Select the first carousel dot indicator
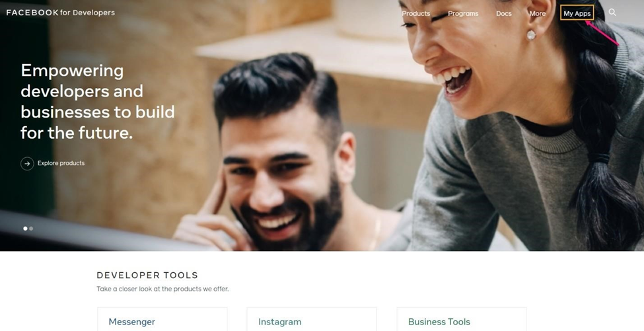The width and height of the screenshot is (644, 331). click(x=25, y=229)
